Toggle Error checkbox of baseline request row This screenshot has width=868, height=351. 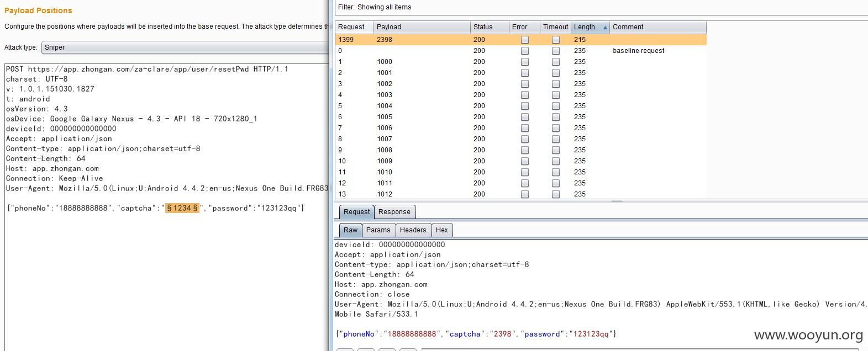pos(525,51)
